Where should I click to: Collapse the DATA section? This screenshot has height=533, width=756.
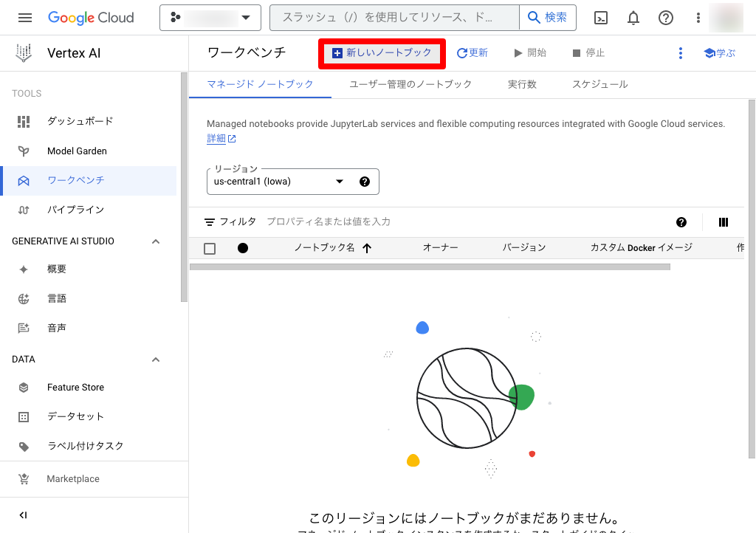tap(156, 360)
